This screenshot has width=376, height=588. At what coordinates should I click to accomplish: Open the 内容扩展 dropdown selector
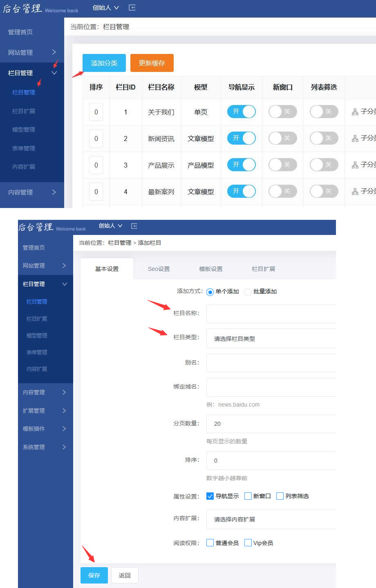coord(271,519)
